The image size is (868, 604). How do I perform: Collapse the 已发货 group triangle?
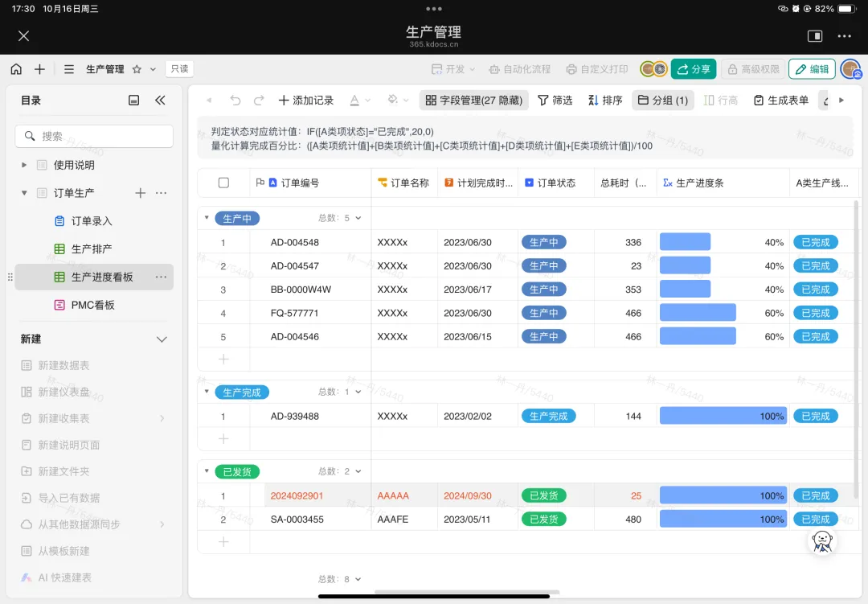point(207,471)
